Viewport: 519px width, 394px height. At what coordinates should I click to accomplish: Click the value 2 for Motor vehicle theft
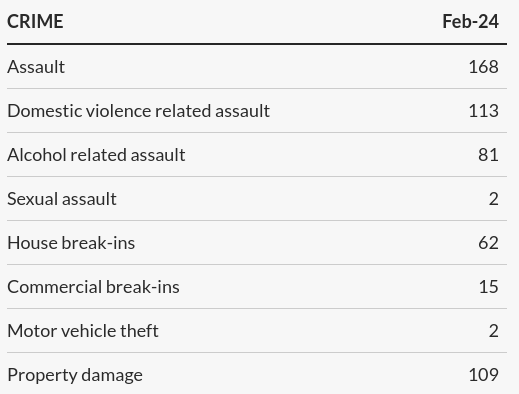pos(494,331)
